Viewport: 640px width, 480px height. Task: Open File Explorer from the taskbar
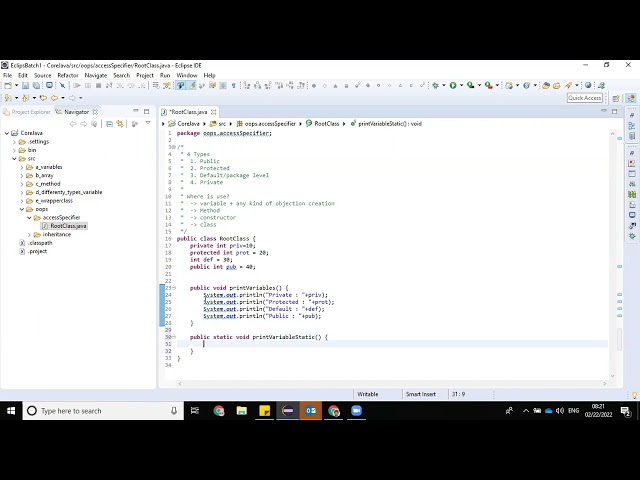[x=242, y=411]
